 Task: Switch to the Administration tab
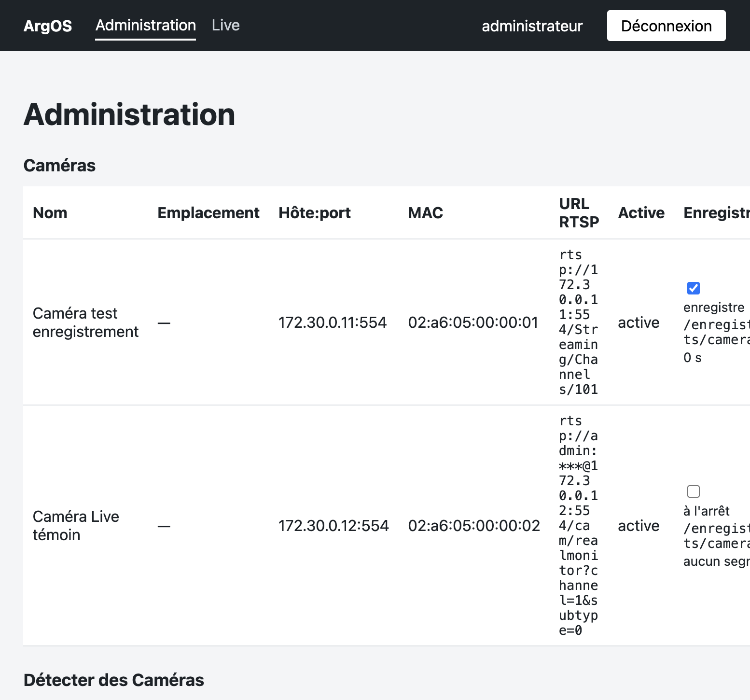(145, 26)
